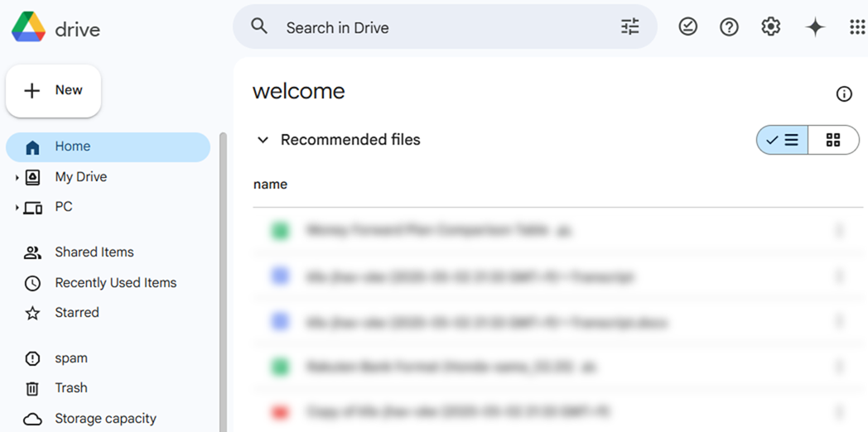The width and height of the screenshot is (868, 432).
Task: Show details via the info icon
Action: (x=844, y=94)
